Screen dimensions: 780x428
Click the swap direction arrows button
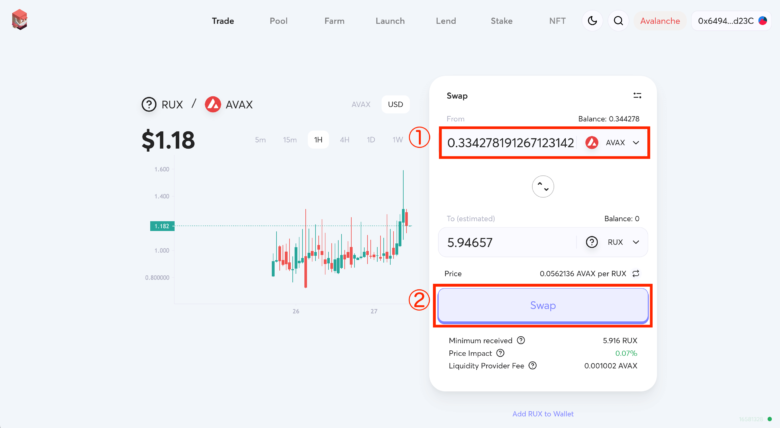543,186
